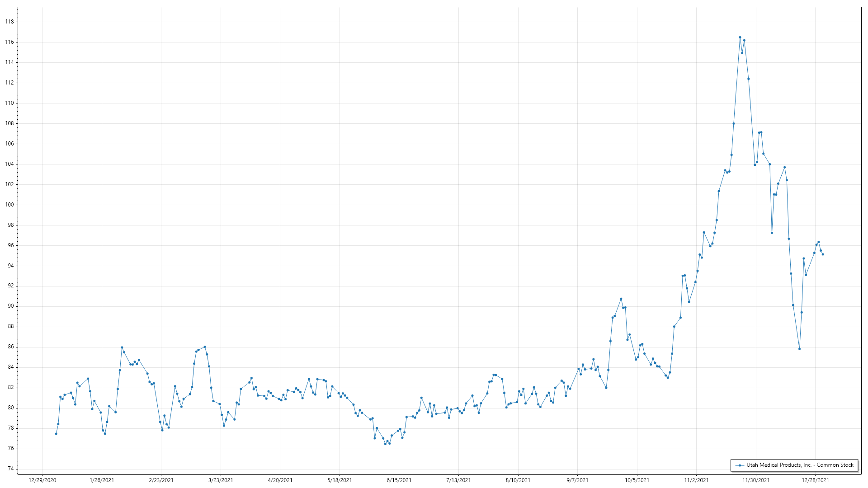Viewport: 868px width, 488px height.
Task: Click the 2/23/2021 date label
Action: [x=161, y=480]
